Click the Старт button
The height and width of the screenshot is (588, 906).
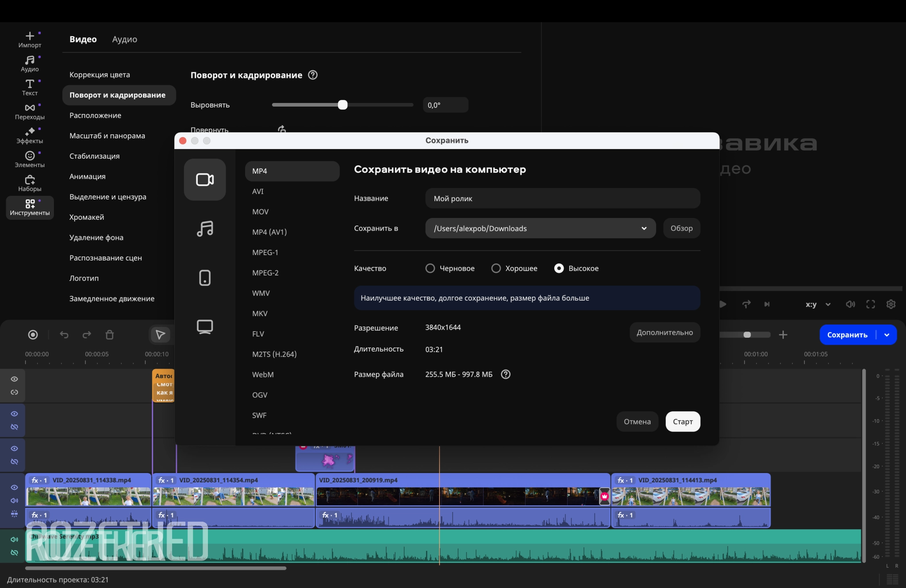[x=683, y=422]
